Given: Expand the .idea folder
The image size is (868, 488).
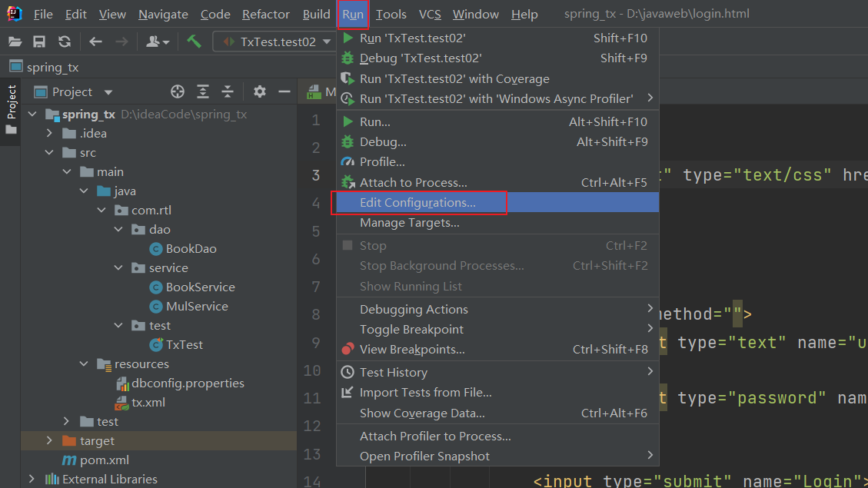Looking at the screenshot, I should click(x=49, y=134).
